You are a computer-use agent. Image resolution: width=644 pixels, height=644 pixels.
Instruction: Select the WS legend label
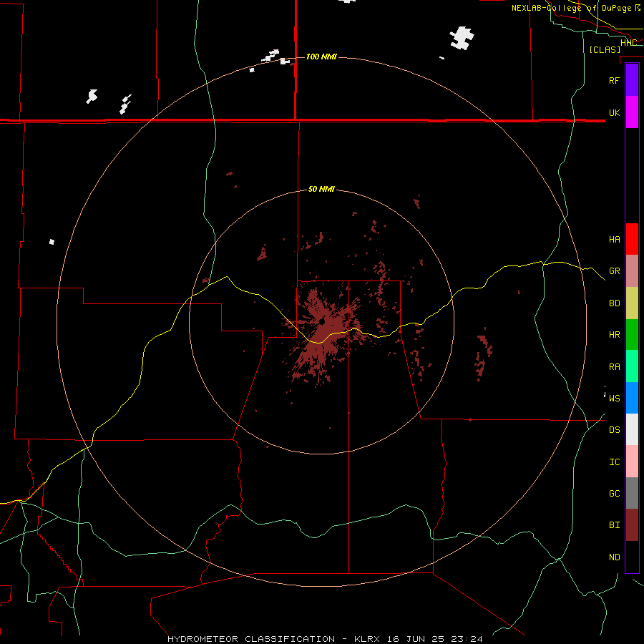(x=614, y=399)
